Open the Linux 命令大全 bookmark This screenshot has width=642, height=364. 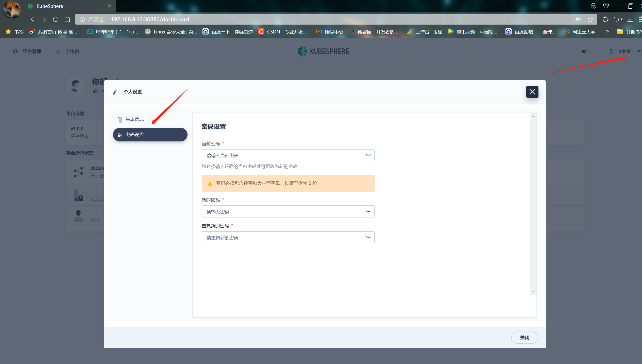171,32
